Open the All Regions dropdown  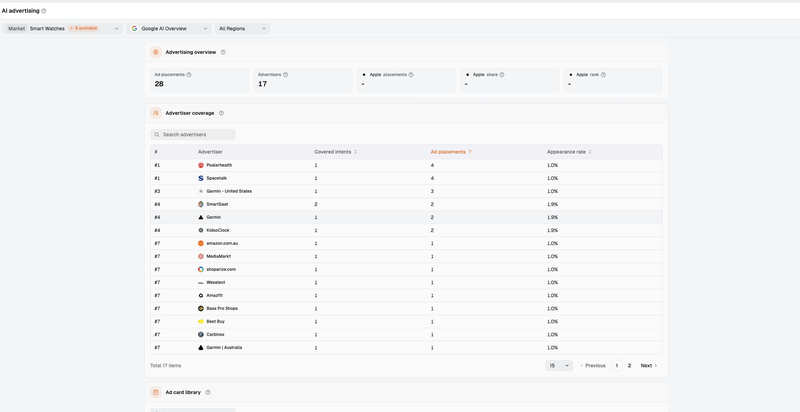(242, 29)
